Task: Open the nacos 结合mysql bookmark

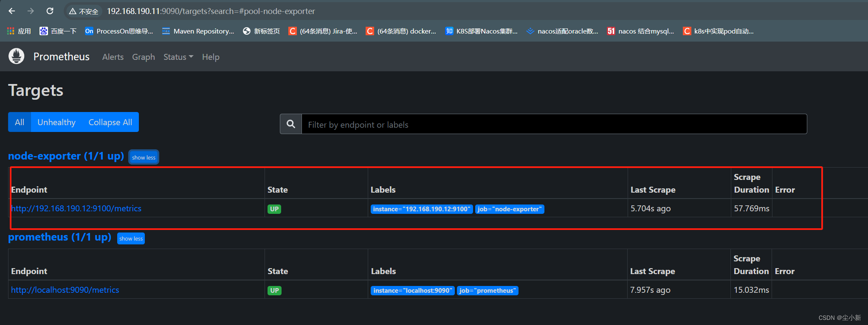Action: (640, 31)
